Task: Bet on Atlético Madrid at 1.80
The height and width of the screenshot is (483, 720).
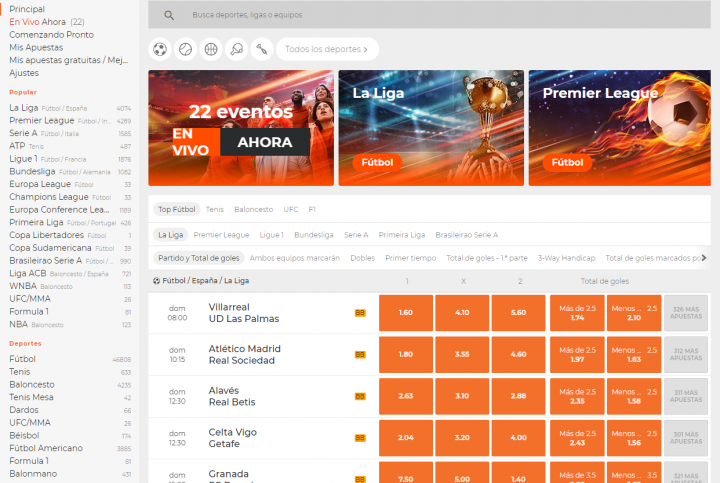Action: [x=406, y=354]
